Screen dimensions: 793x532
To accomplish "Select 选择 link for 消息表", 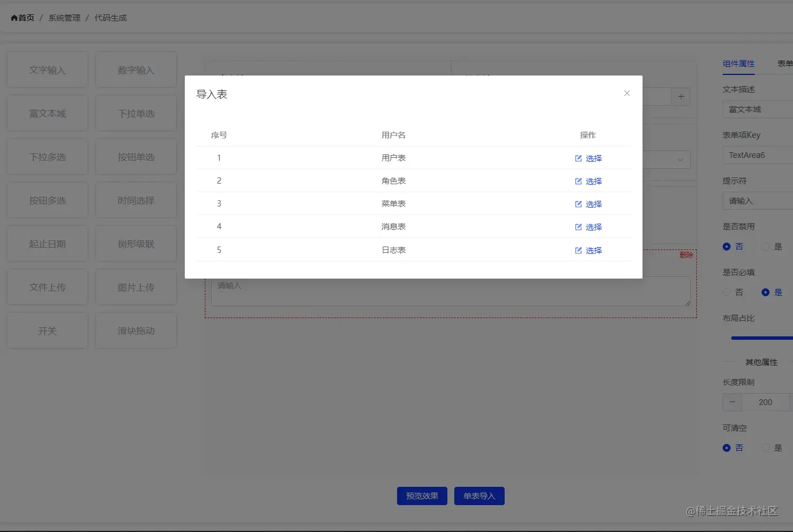I will [594, 227].
